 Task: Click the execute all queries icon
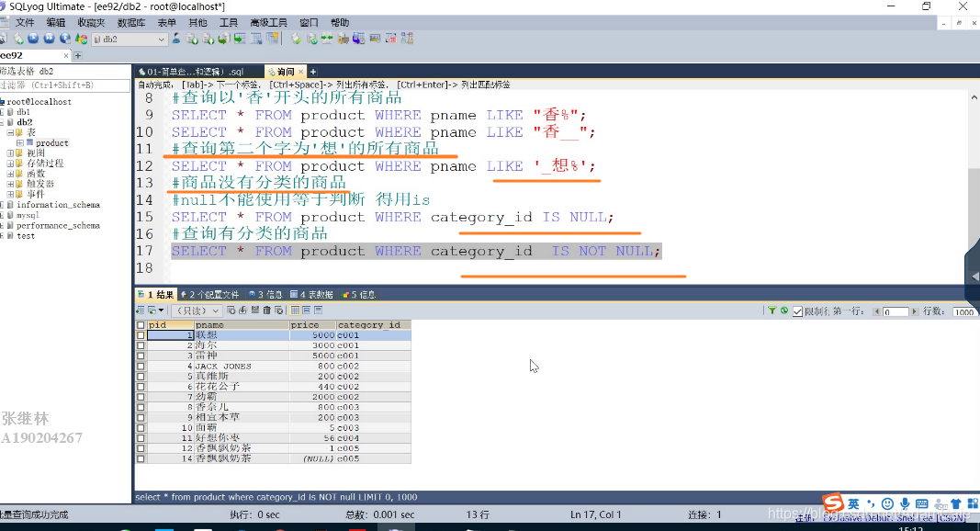49,39
